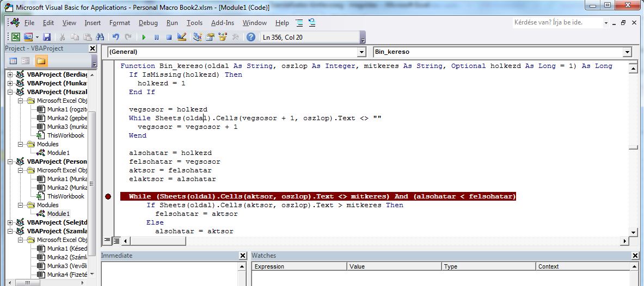644x286 pixels.
Task: Click the code window vertical scrollbar down arrow
Action: pos(633,232)
